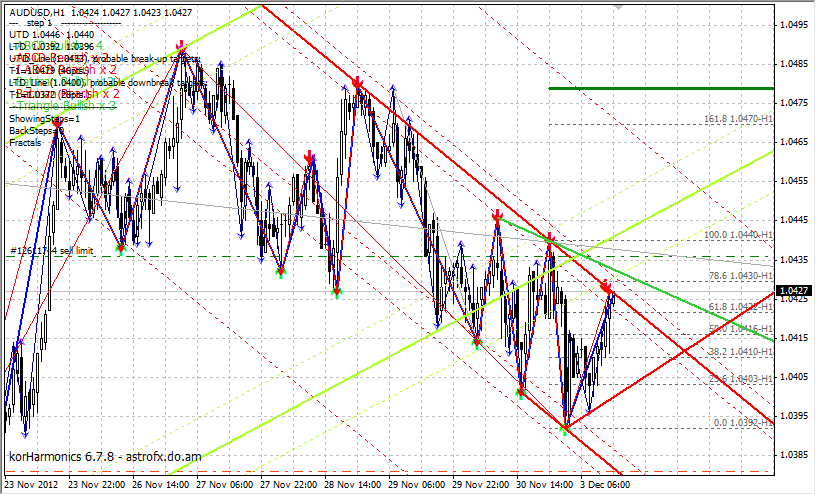
Task: Click the 28 Nov 14:00 time label
Action: point(353,485)
